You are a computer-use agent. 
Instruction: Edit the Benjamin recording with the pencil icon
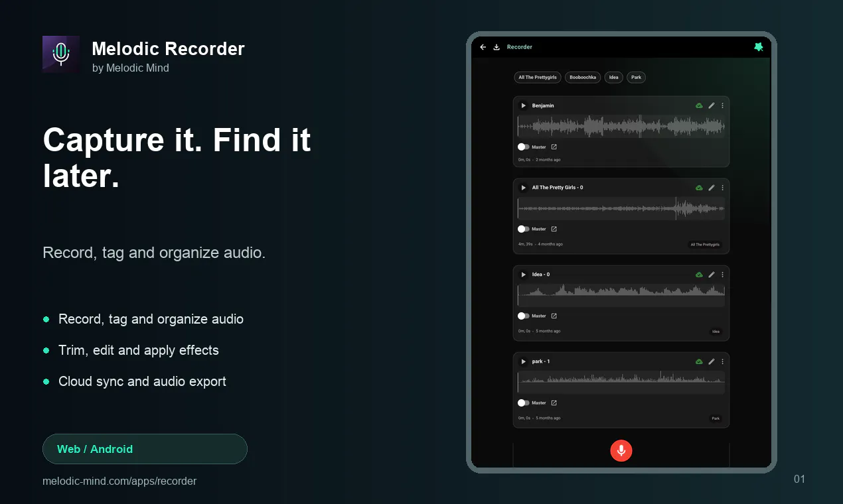pyautogui.click(x=712, y=105)
